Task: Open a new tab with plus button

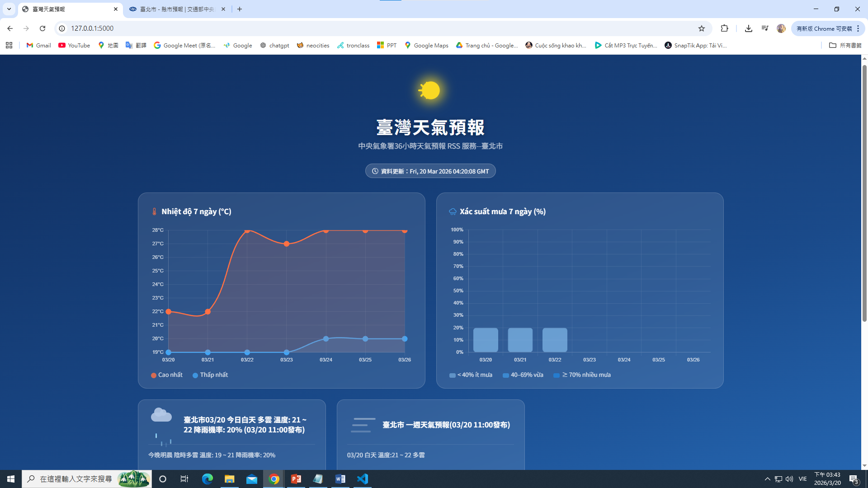Action: pyautogui.click(x=240, y=9)
